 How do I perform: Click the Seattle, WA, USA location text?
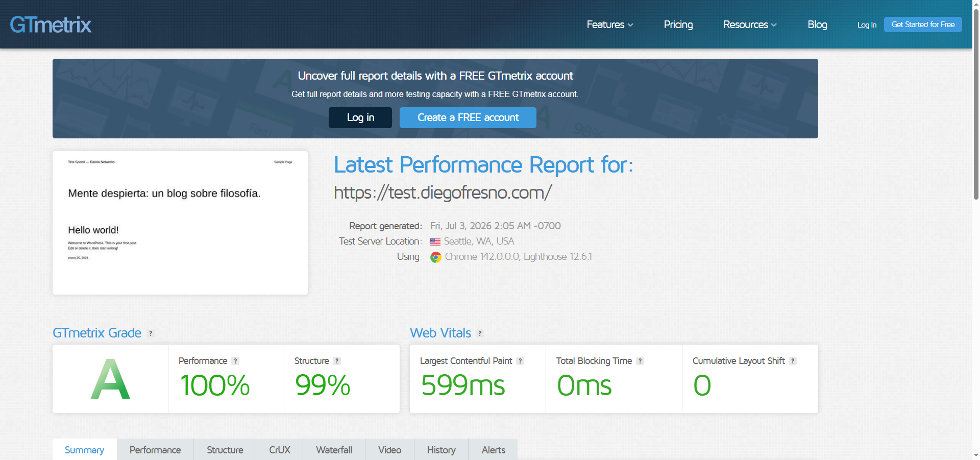pos(479,241)
